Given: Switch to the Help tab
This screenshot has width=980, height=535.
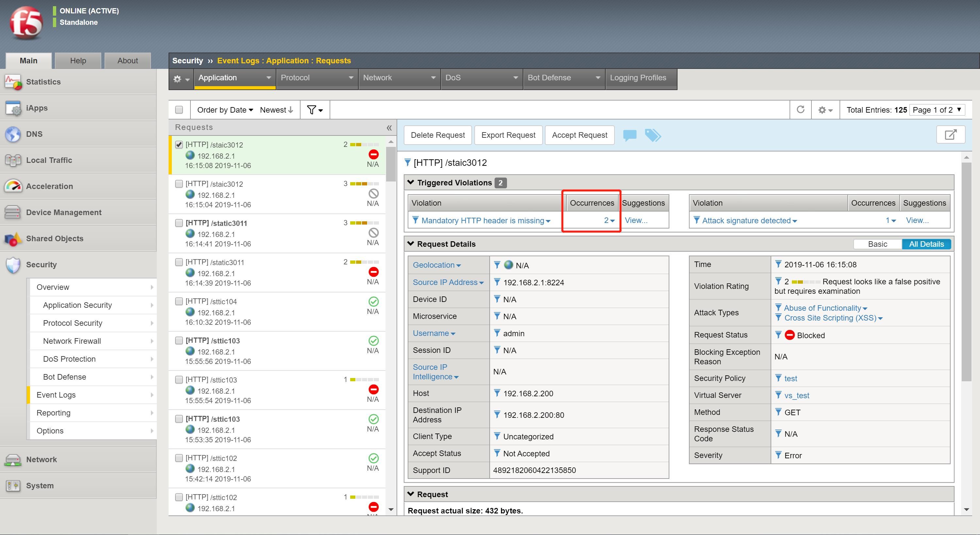Looking at the screenshot, I should [78, 60].
